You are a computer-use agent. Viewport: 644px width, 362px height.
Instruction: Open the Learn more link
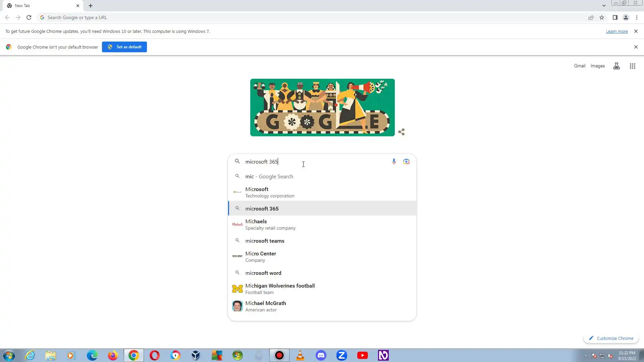tap(616, 31)
